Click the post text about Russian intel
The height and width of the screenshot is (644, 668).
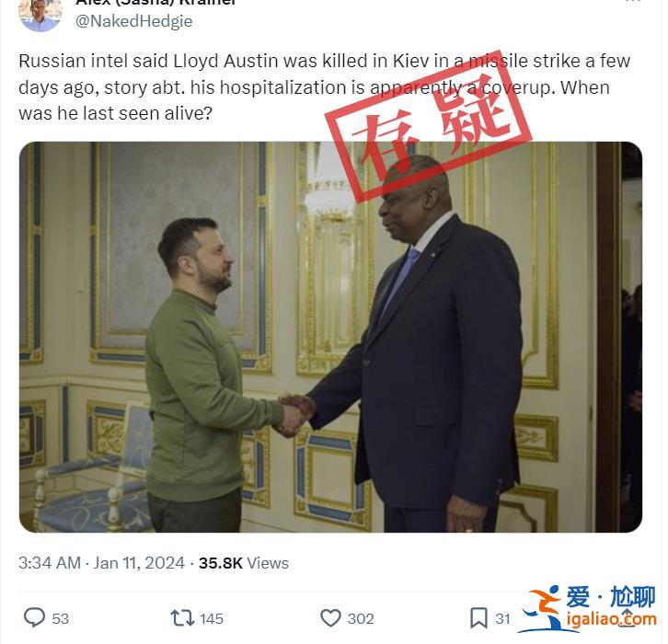tap(324, 87)
